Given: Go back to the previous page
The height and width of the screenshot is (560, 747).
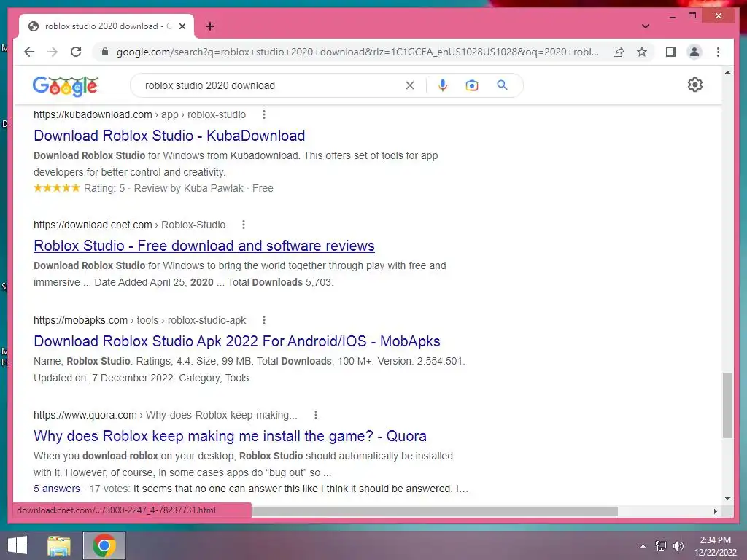Looking at the screenshot, I should click(29, 52).
